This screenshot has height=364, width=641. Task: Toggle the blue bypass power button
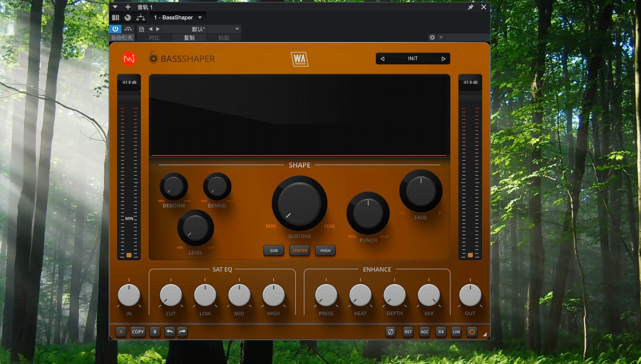tap(115, 29)
